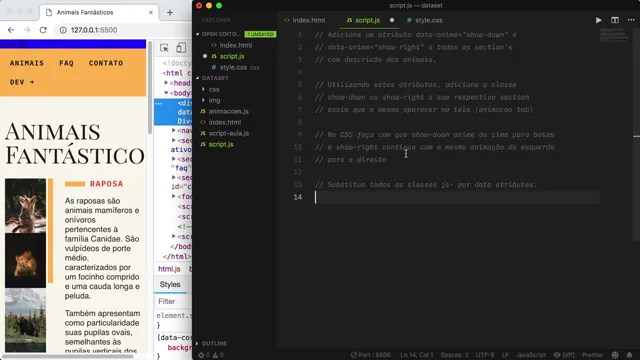
Task: Click the feedback smiley in status bar
Action: (615, 355)
